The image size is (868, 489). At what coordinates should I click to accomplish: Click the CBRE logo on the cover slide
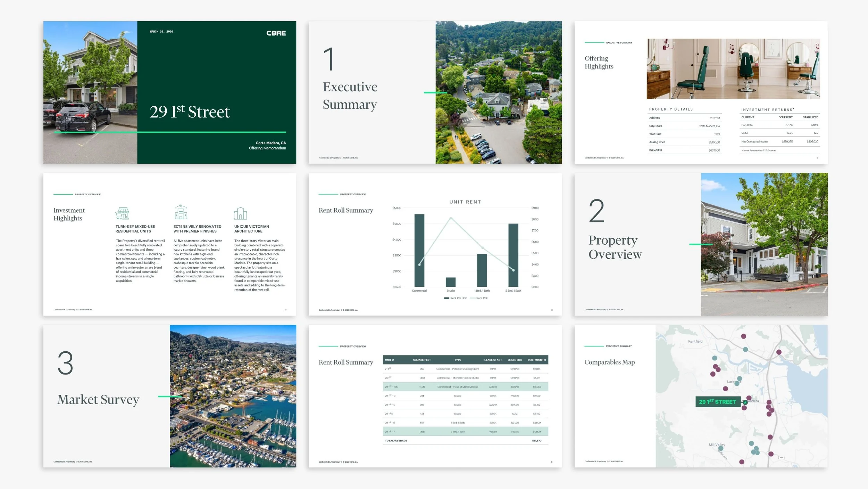coord(276,33)
